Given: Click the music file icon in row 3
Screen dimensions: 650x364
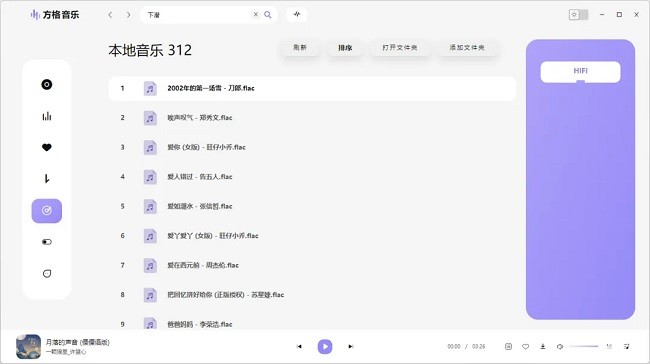Looking at the screenshot, I should coord(150,147).
